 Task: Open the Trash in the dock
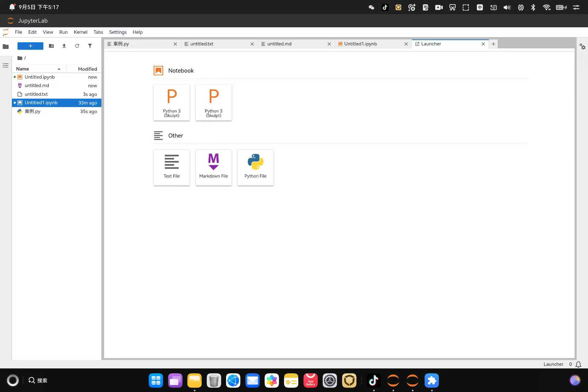214,381
